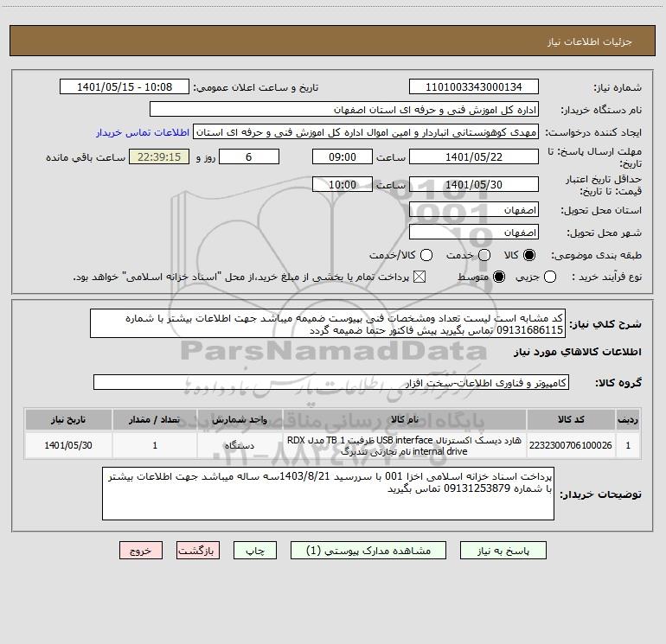Click the واحد شمارش column header
Image resolution: width=666 pixels, height=644 pixels.
240,419
